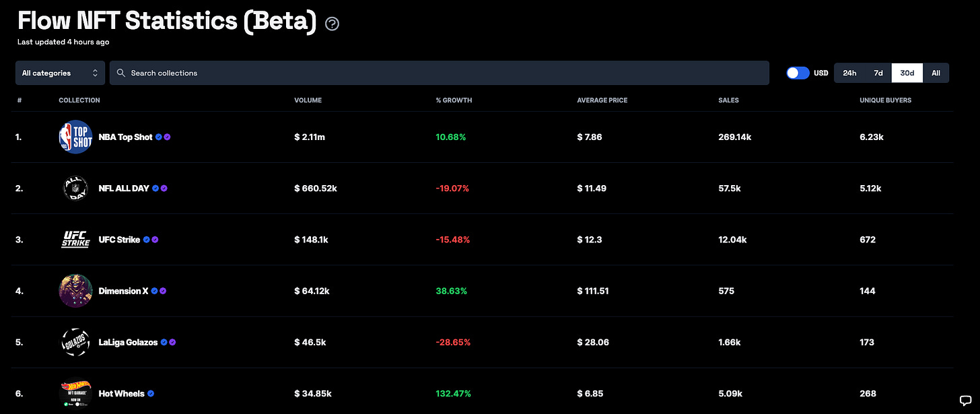Click LaLiga Golazos blue verified badge
Image resolution: width=980 pixels, height=414 pixels.
[164, 342]
